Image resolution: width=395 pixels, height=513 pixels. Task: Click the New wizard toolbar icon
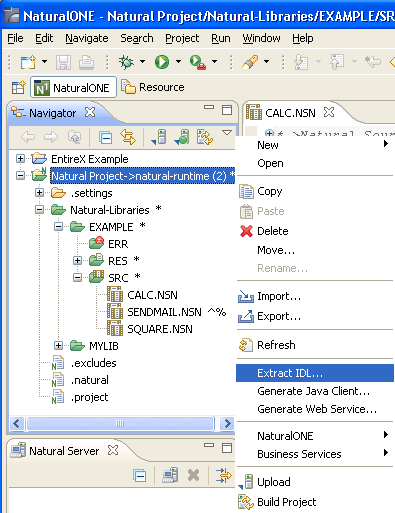[28, 62]
